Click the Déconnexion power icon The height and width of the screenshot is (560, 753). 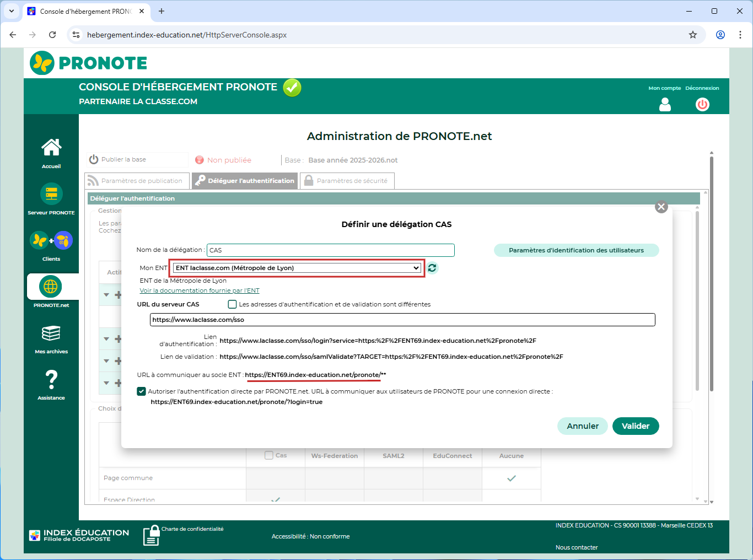pos(702,105)
